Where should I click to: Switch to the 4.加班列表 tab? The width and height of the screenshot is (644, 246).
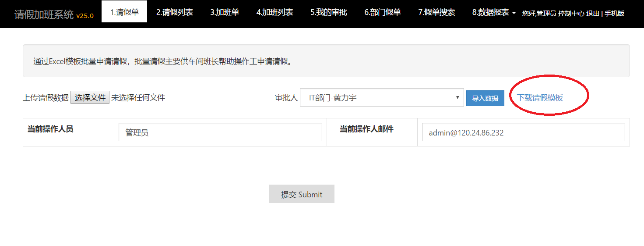click(x=274, y=12)
